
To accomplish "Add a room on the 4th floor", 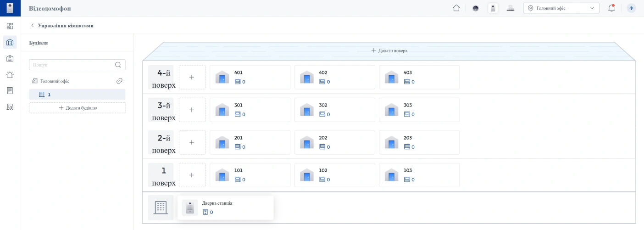I will click(192, 77).
